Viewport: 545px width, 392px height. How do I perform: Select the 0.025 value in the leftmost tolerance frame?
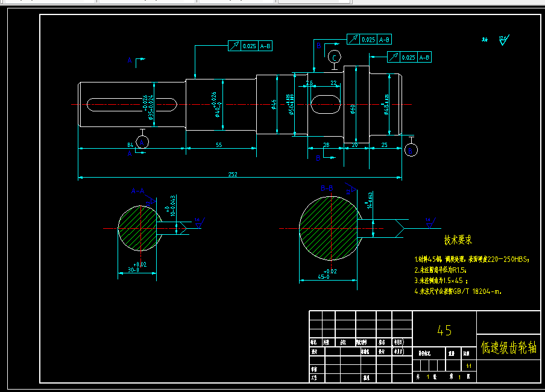pos(249,46)
